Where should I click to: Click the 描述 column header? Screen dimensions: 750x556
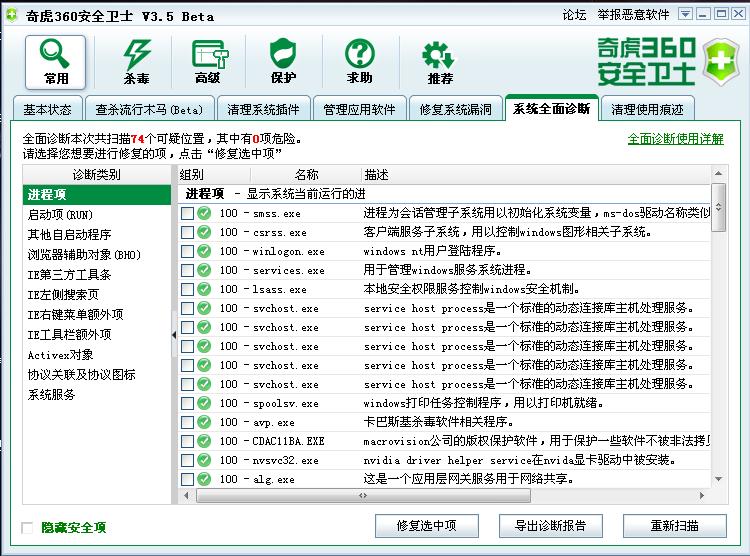(x=536, y=175)
